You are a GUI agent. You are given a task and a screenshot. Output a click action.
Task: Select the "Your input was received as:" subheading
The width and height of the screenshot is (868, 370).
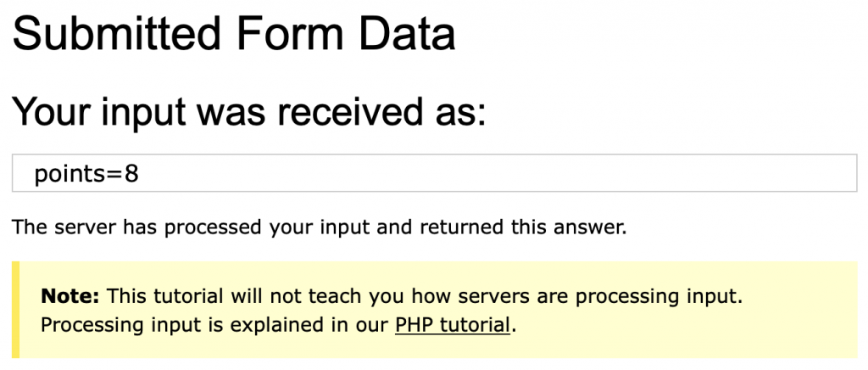pyautogui.click(x=250, y=112)
